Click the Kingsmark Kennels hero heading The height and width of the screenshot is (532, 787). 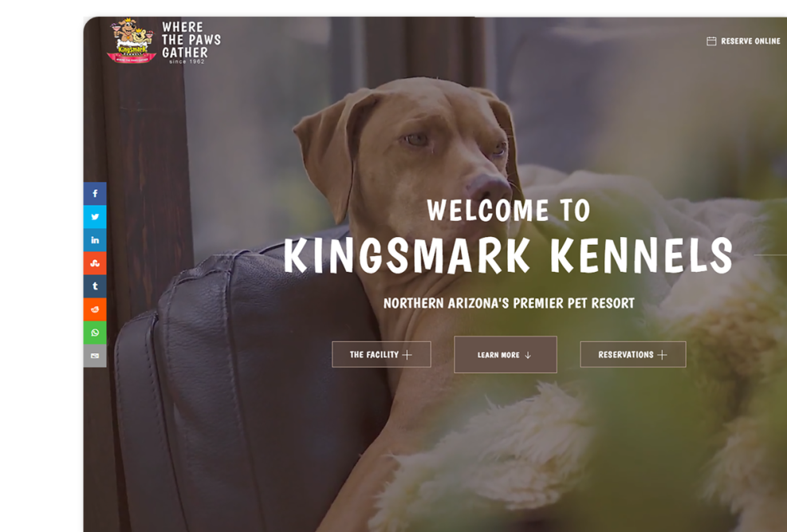coord(508,255)
